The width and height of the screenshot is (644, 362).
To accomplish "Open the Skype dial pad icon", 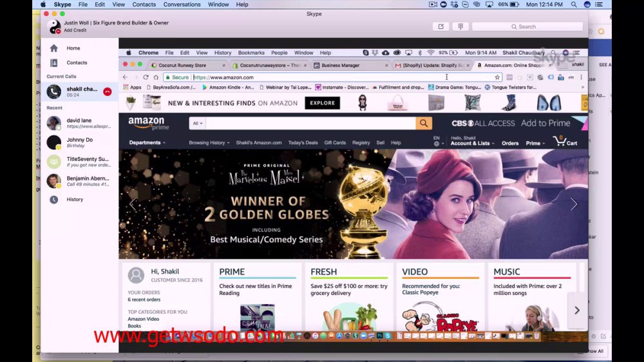I will pyautogui.click(x=460, y=26).
